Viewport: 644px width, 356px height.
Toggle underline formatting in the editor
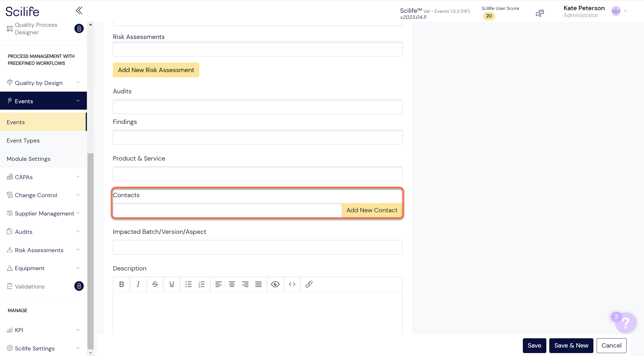coord(172,284)
